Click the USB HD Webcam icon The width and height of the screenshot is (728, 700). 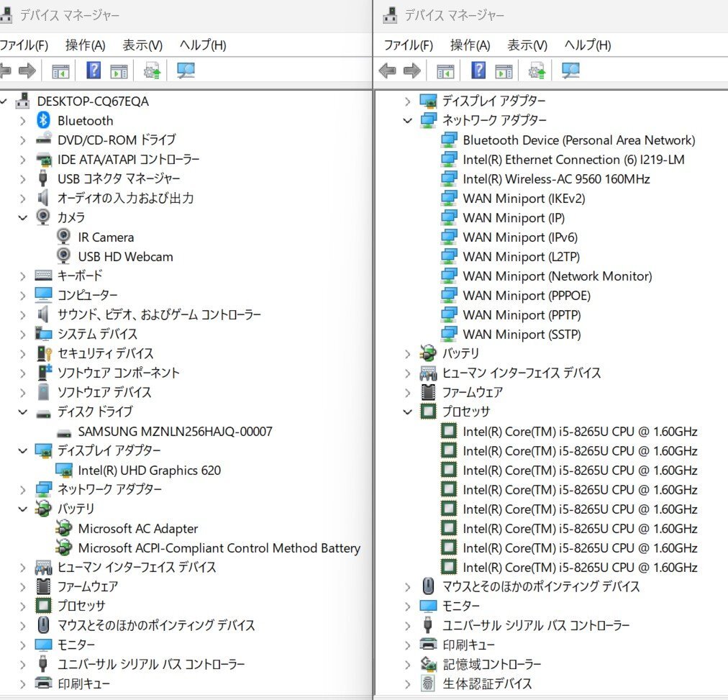pos(63,256)
